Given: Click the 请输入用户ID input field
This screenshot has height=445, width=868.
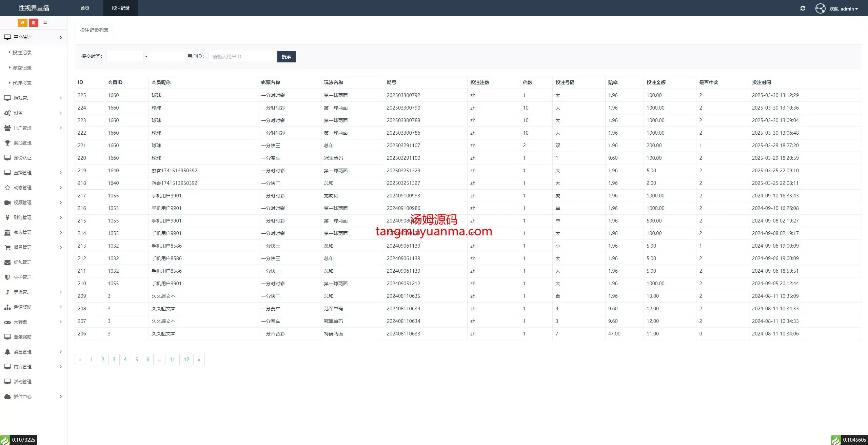Looking at the screenshot, I should pyautogui.click(x=242, y=57).
